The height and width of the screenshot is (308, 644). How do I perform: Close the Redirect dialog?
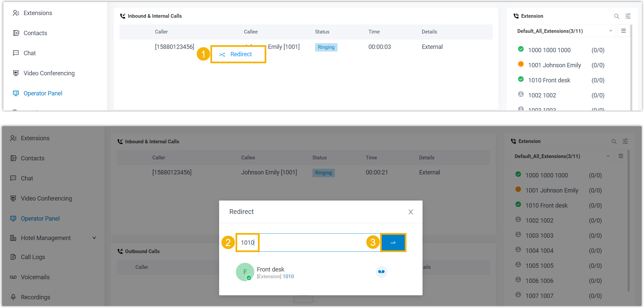click(410, 212)
